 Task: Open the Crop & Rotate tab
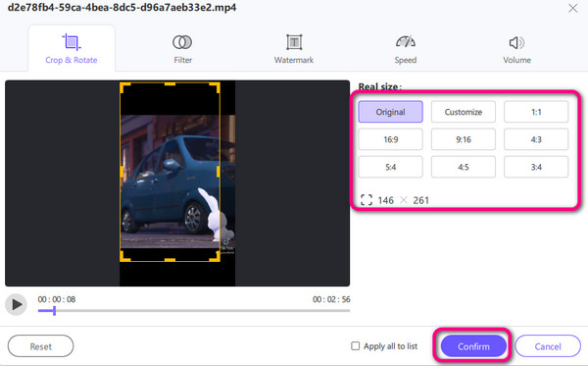click(72, 48)
